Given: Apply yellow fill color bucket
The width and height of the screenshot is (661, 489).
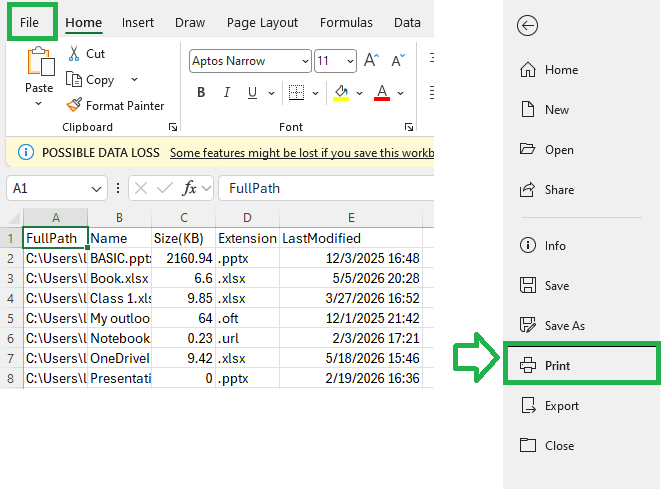Looking at the screenshot, I should (x=341, y=92).
